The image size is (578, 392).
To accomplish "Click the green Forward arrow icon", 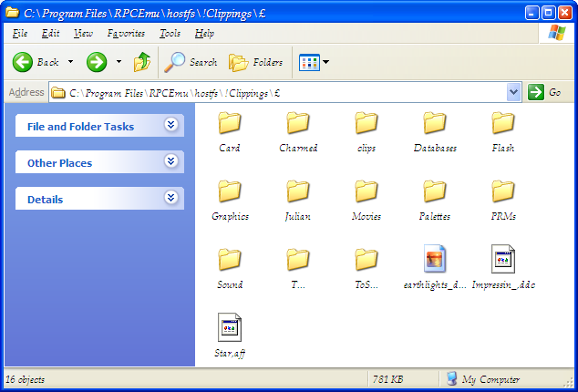I will [97, 62].
